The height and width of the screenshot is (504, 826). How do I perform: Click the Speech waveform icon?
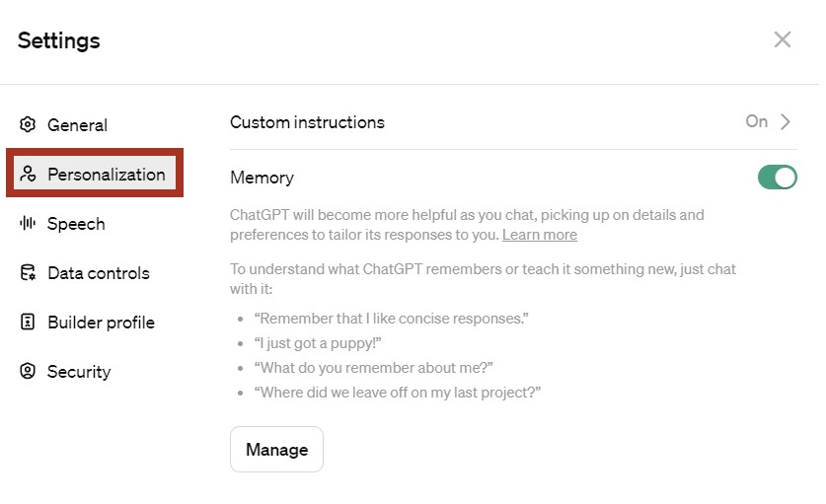coord(28,224)
